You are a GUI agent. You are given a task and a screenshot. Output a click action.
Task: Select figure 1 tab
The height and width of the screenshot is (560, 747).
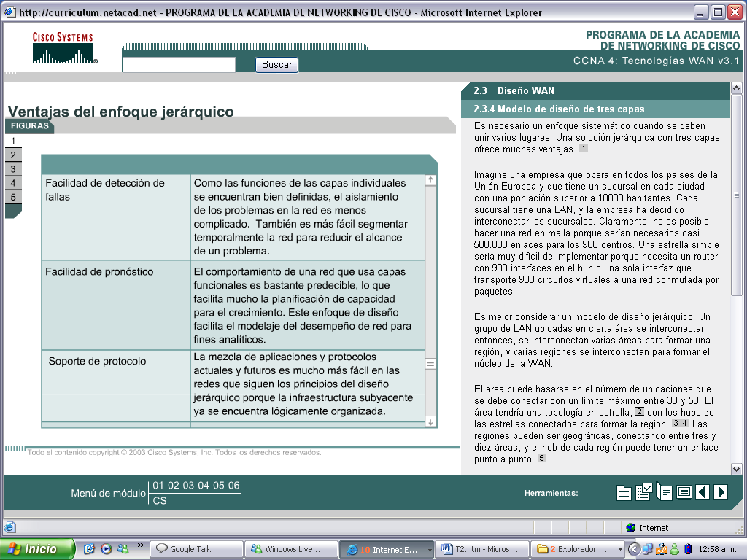pos(13,141)
